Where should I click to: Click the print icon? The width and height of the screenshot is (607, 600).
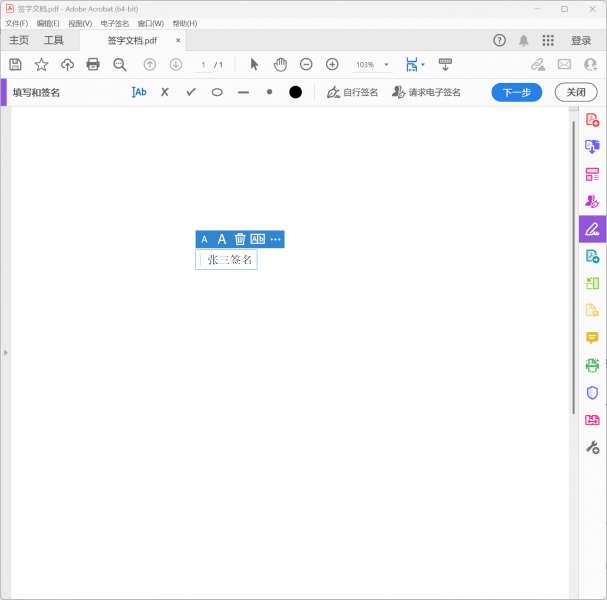[93, 64]
